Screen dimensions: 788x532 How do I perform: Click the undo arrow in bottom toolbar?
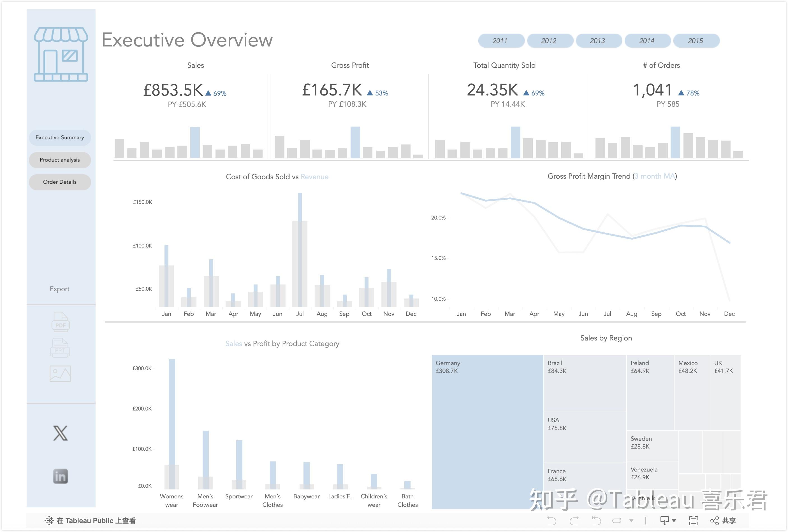coord(552,521)
